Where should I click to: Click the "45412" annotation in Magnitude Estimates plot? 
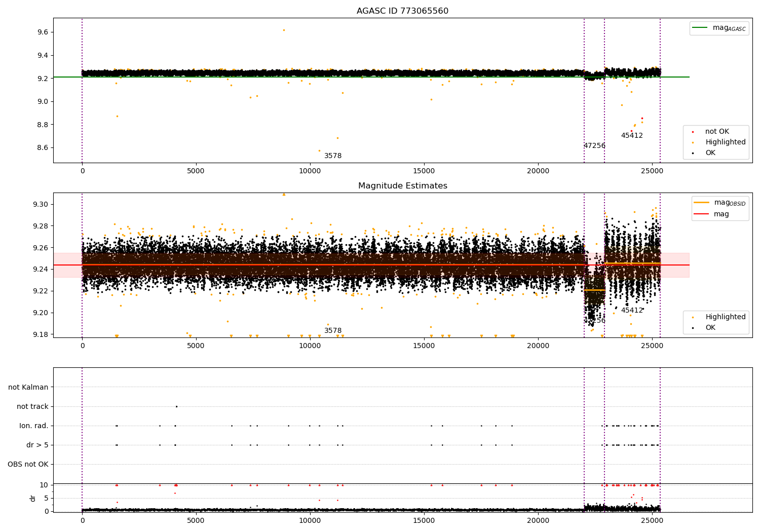[x=632, y=311]
